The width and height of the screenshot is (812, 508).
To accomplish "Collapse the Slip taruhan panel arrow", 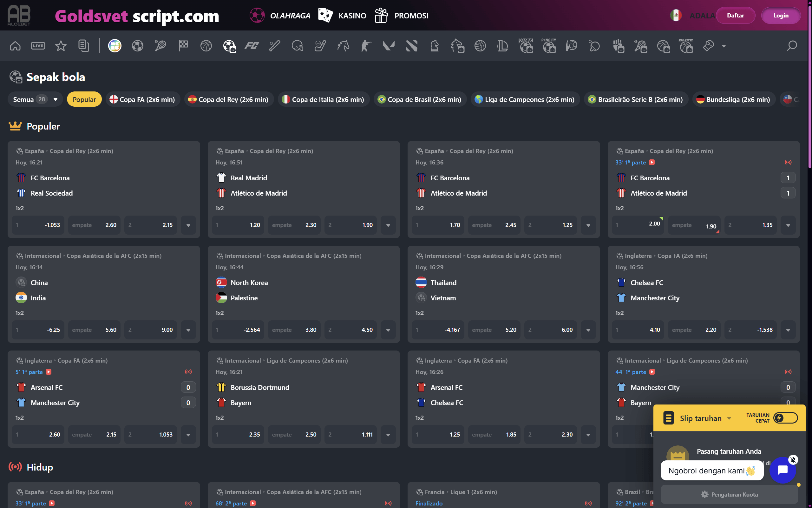I will tap(729, 418).
